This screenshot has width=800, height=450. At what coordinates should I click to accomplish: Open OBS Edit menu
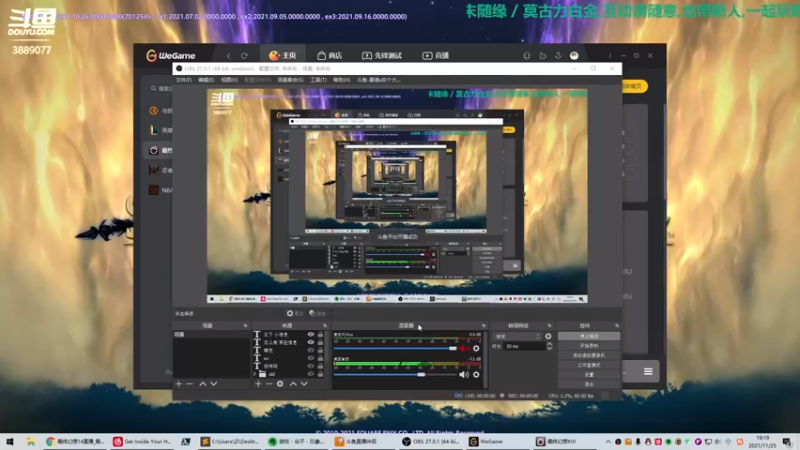pyautogui.click(x=206, y=80)
